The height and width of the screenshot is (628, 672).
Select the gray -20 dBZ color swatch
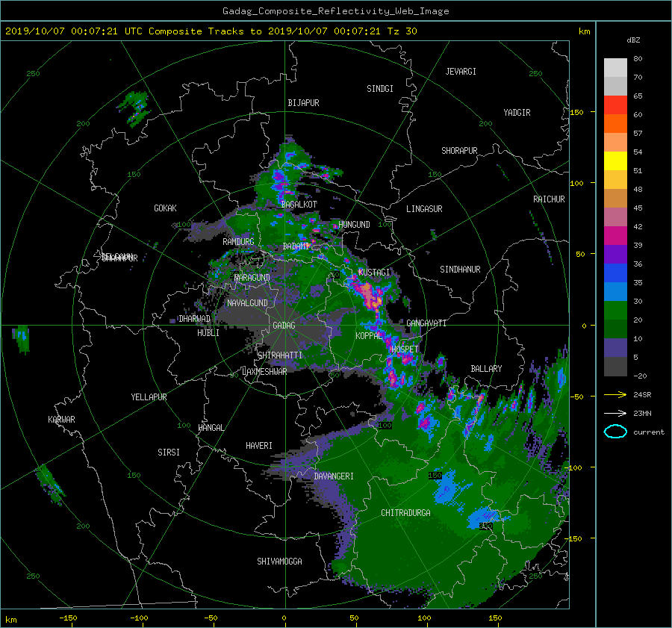pos(615,367)
